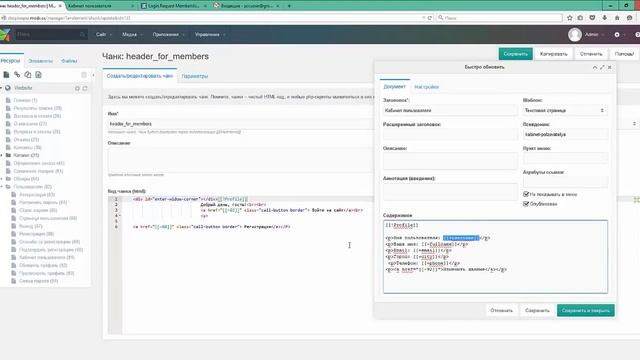Click the icon right of the Website gear
Screen dimensions: 640x360
point(85,88)
